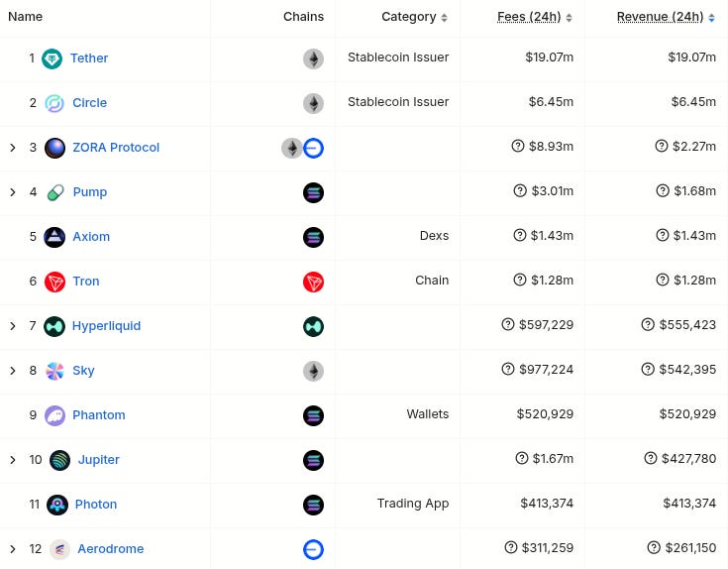728x569 pixels.
Task: Expand the Hyperliquid row
Action: click(13, 326)
